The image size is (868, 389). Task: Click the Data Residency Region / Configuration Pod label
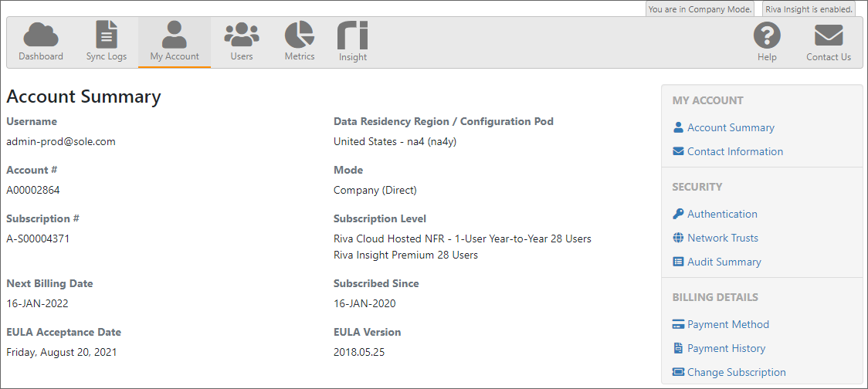click(443, 122)
